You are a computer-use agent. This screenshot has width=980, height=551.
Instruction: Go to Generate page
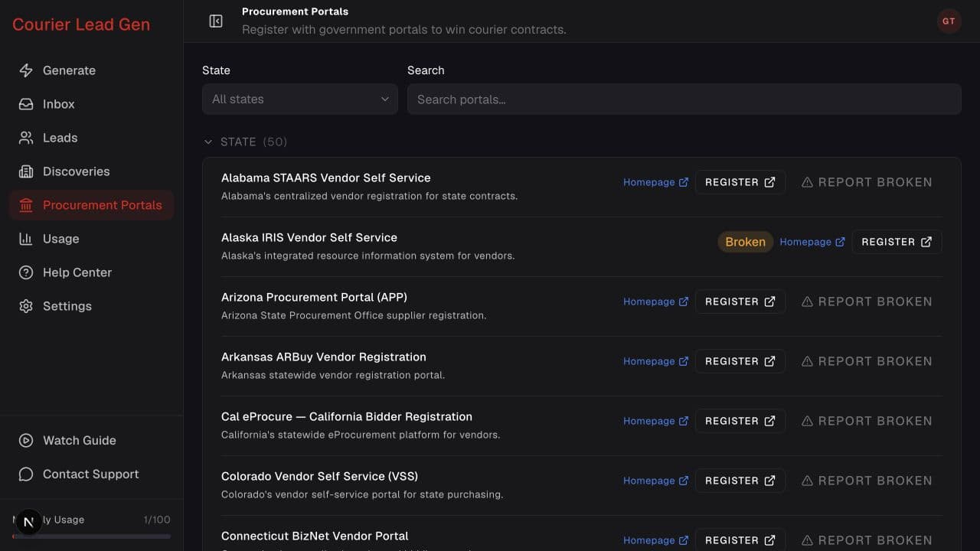pos(92,70)
